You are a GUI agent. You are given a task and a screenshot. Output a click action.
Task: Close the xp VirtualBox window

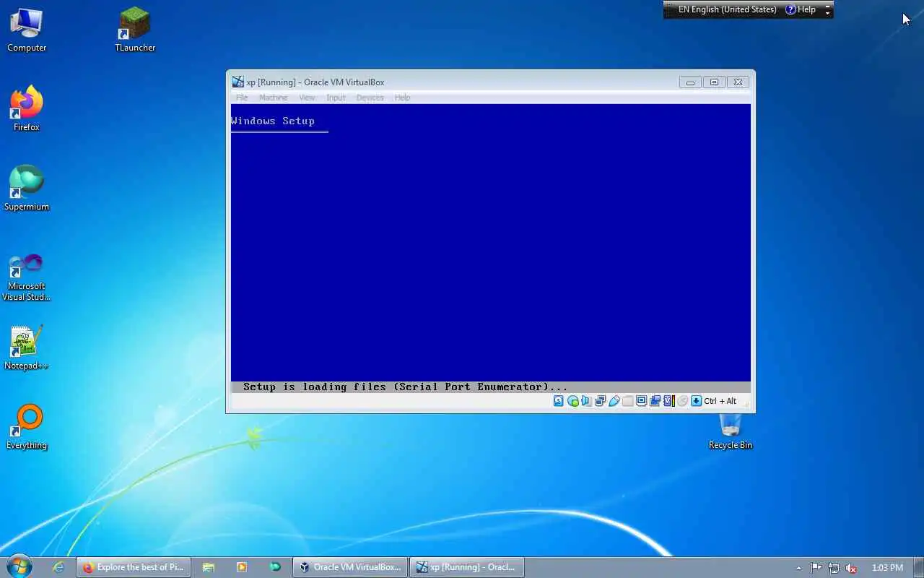pyautogui.click(x=738, y=82)
